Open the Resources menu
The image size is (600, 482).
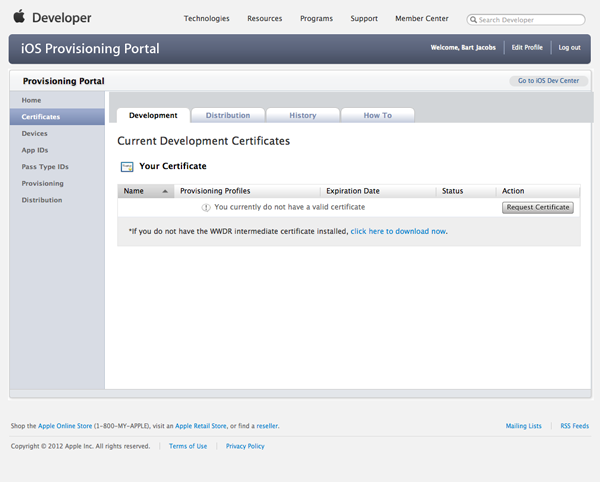point(264,18)
